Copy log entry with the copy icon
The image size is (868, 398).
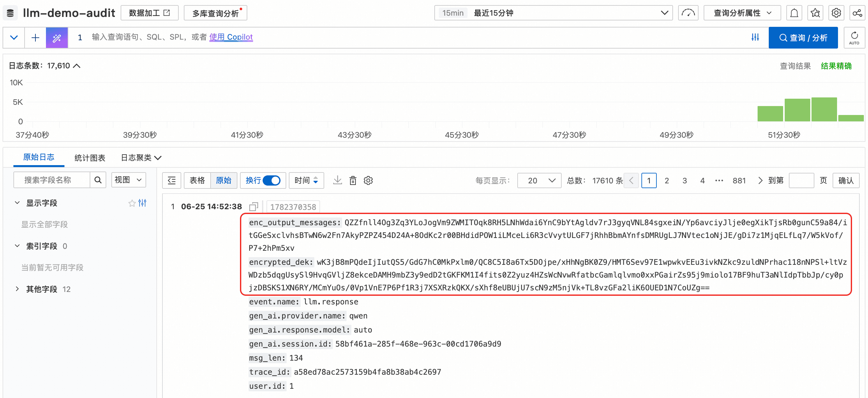(253, 206)
